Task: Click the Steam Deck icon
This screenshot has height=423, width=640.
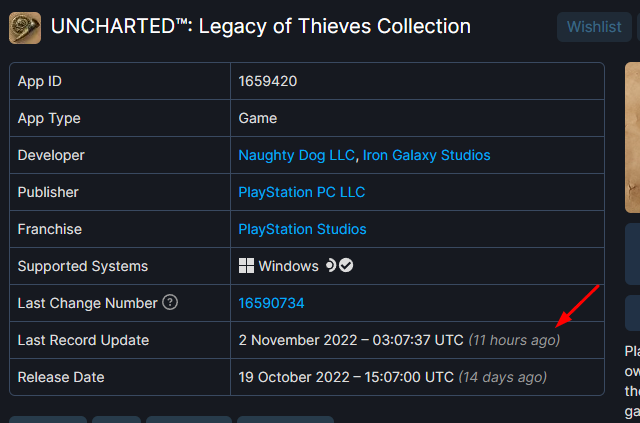Action: (330, 265)
